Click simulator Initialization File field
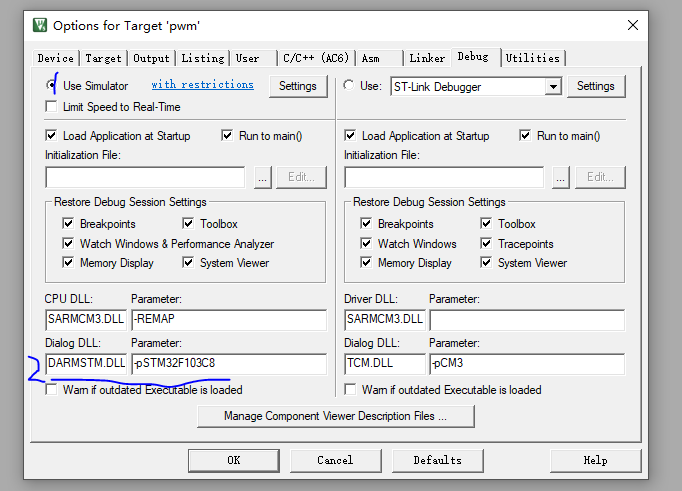 pos(145,177)
